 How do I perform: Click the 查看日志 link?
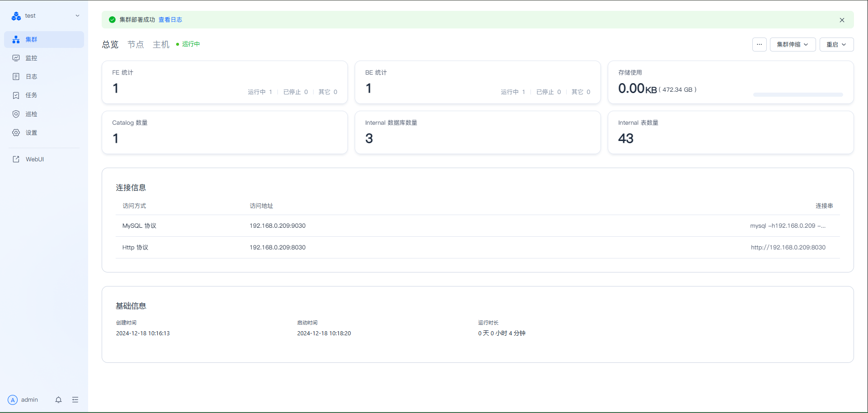click(x=170, y=20)
